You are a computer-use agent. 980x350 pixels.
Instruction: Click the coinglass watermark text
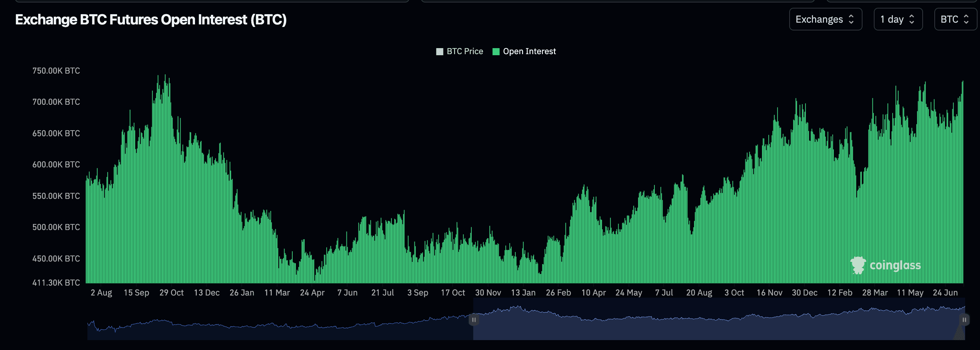(895, 265)
